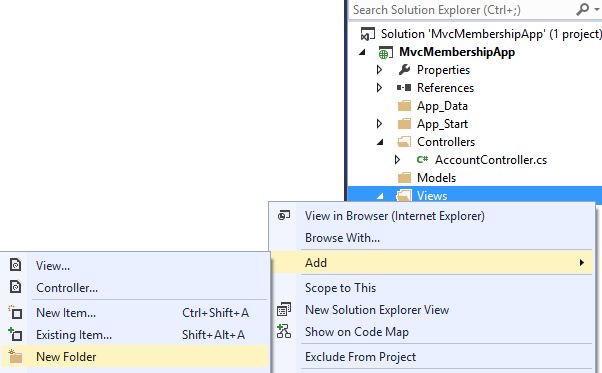
Task: Select the Models folder label
Action: tap(436, 178)
